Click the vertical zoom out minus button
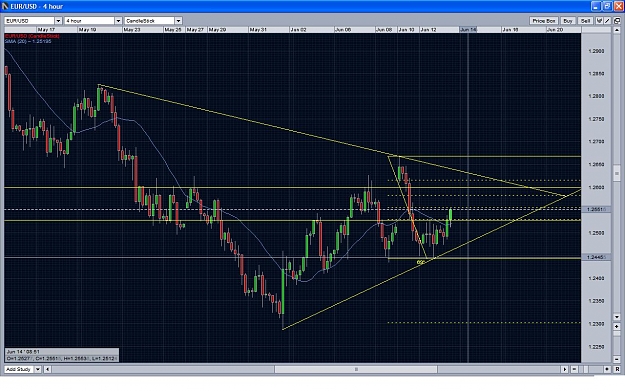 point(617,359)
